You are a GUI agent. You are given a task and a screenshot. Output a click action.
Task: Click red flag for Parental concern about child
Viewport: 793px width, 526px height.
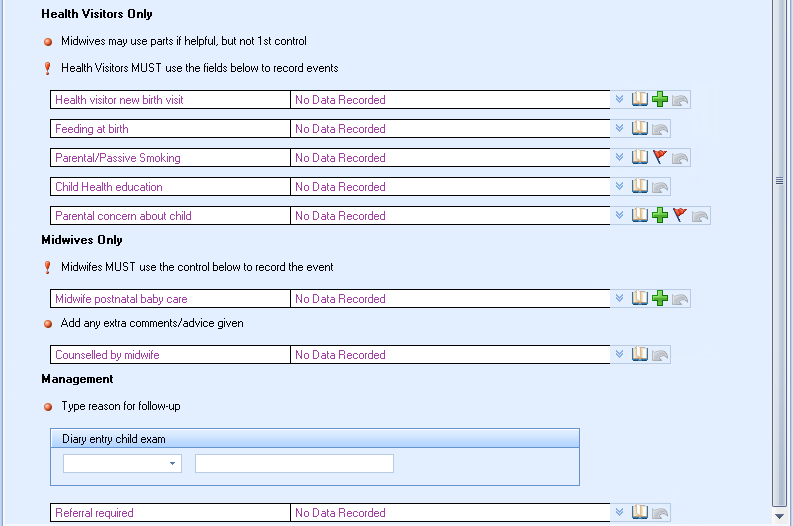[x=680, y=215]
